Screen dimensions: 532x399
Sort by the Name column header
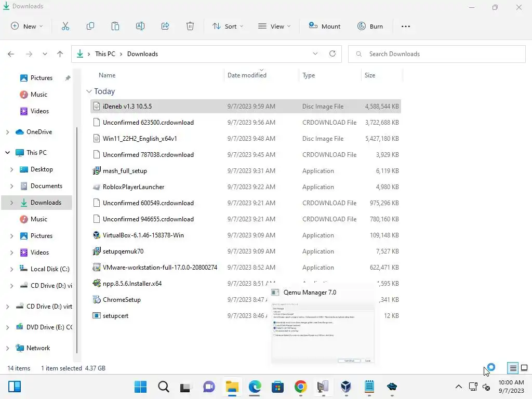pos(107,75)
